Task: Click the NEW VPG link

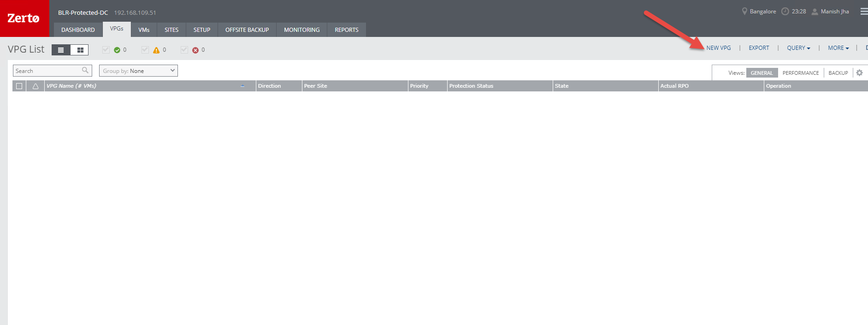Action: pyautogui.click(x=719, y=48)
